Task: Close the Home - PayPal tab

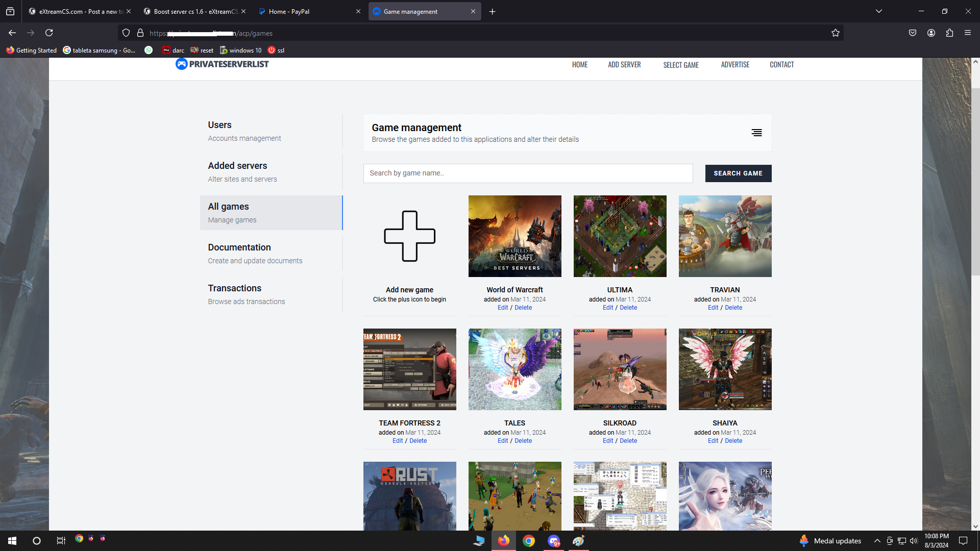Action: pos(358,11)
